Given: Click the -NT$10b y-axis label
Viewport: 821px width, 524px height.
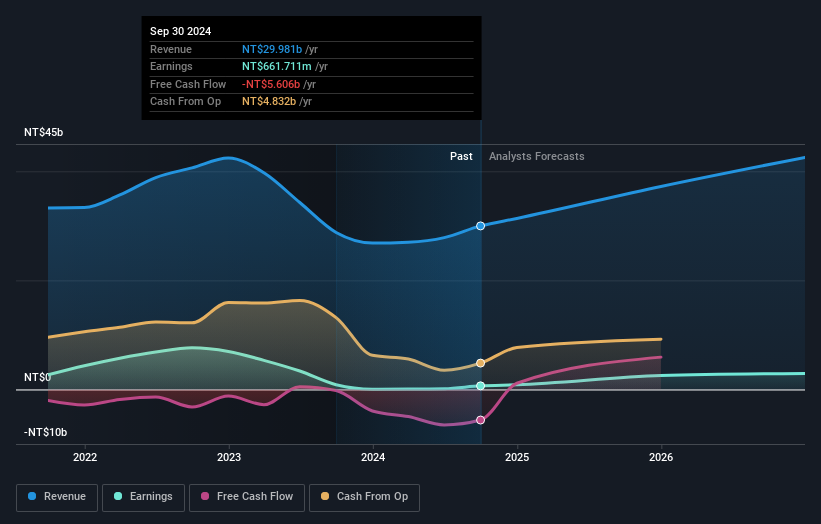Looking at the screenshot, I should [46, 432].
